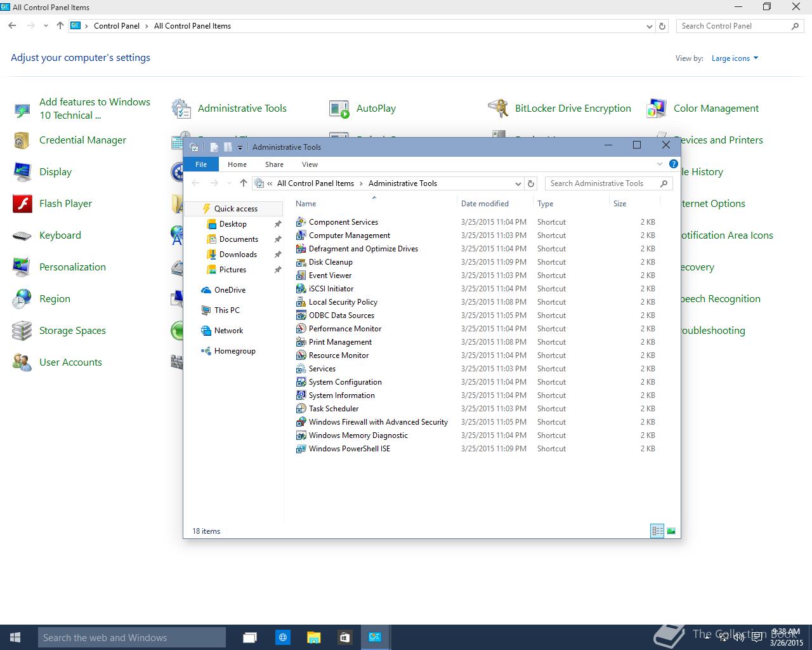This screenshot has height=650, width=812.
Task: Switch to details view button
Action: point(657,531)
